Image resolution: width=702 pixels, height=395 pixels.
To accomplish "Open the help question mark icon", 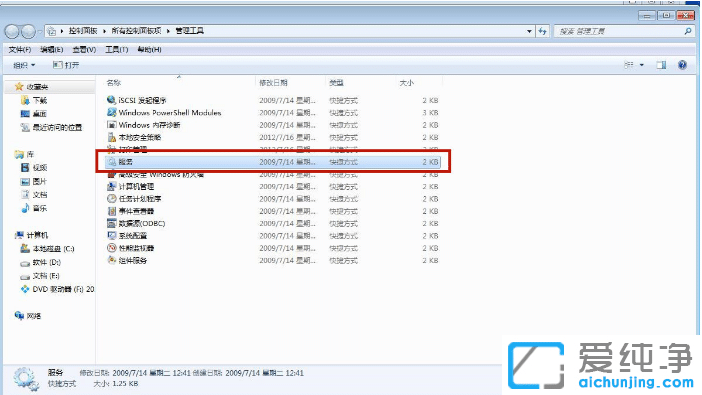I will point(682,65).
